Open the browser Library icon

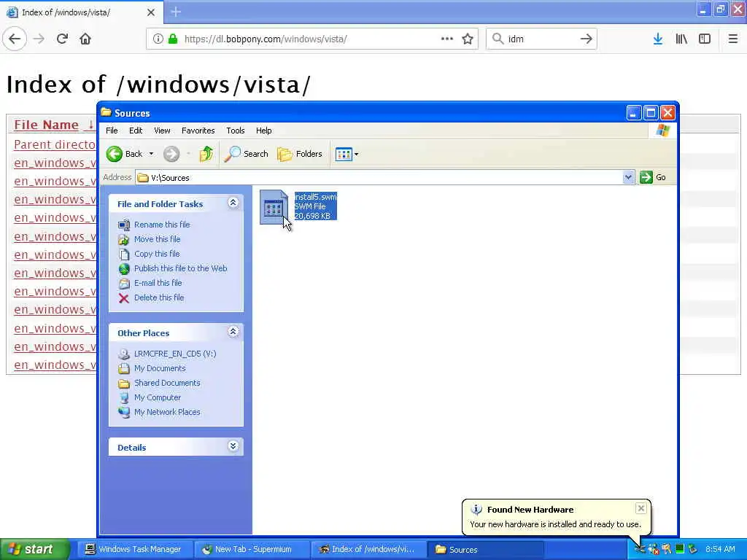coord(682,39)
